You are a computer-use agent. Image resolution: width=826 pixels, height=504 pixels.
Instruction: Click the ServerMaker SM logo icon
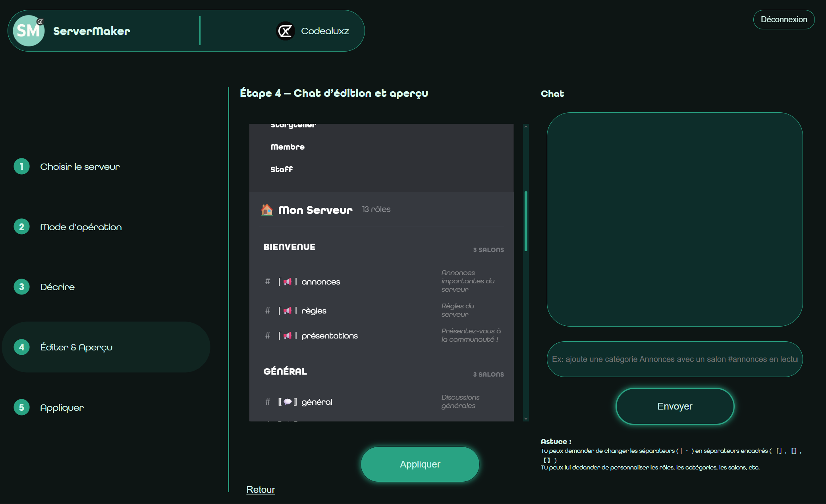click(x=28, y=31)
